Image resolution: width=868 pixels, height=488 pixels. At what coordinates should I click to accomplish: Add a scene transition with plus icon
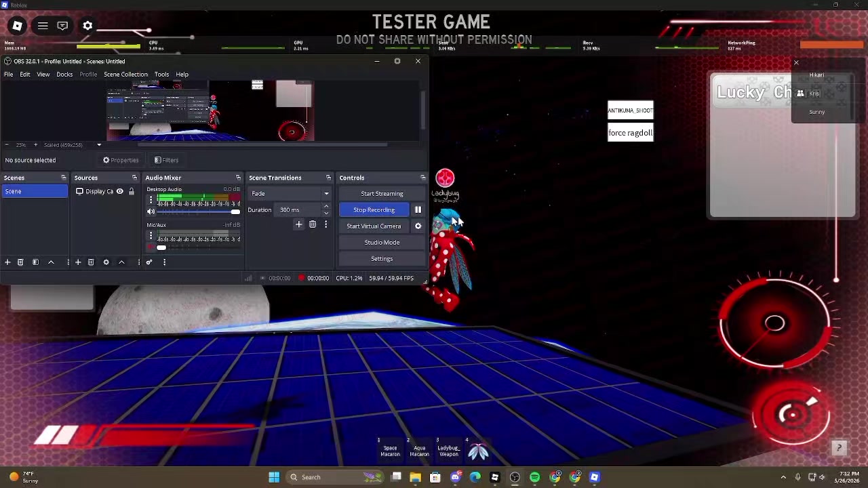point(298,224)
